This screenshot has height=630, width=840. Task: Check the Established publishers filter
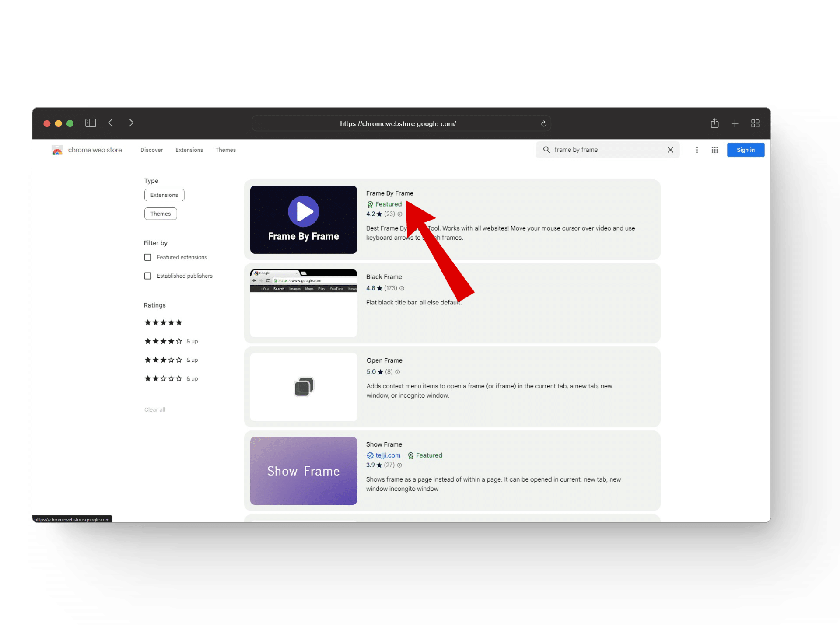(148, 276)
